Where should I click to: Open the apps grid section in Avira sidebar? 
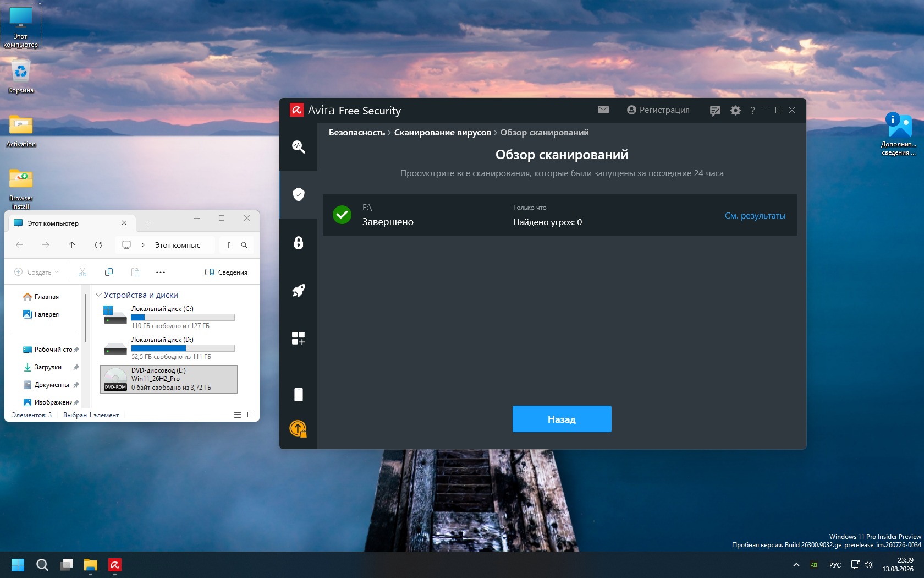(x=298, y=339)
